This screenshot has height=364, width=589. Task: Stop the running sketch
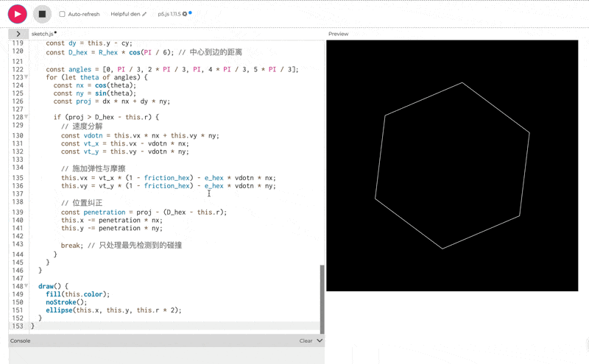[x=42, y=14]
